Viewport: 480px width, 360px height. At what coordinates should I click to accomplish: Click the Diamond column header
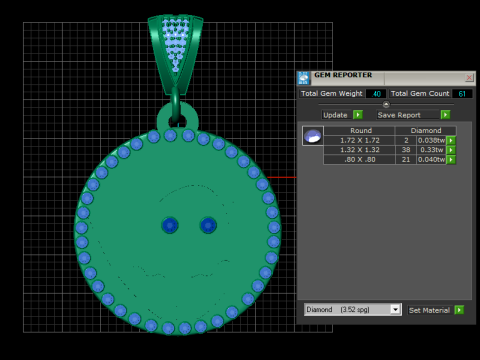tap(426, 131)
